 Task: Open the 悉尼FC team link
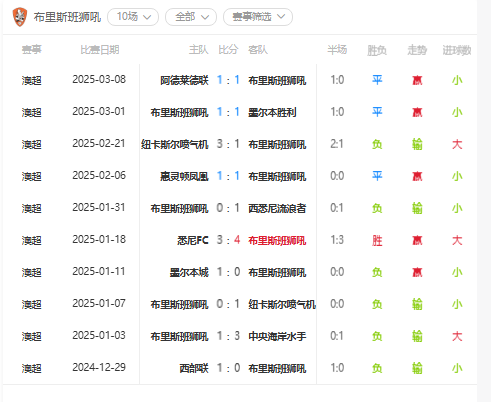(193, 240)
